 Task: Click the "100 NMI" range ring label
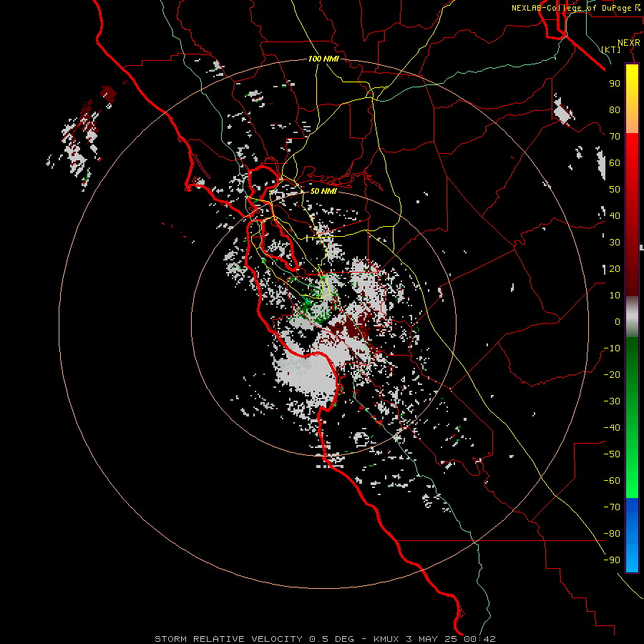pos(323,59)
